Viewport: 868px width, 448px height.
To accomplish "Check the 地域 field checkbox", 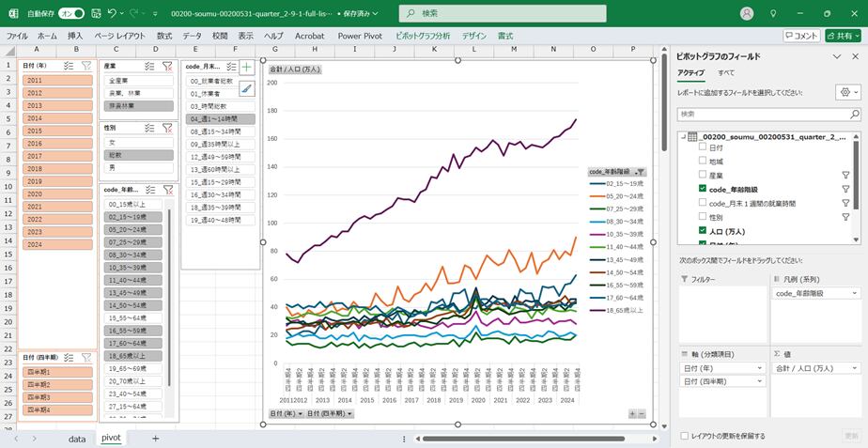I will [x=703, y=162].
